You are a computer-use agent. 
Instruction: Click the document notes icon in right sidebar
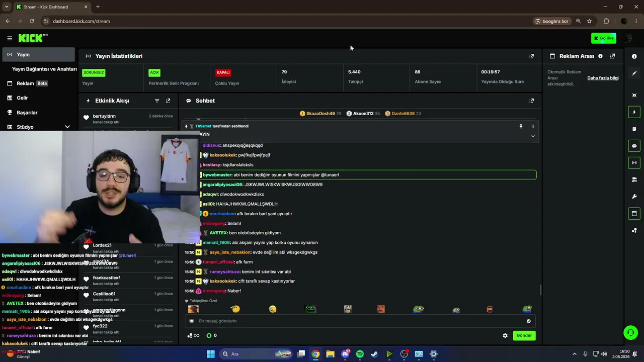click(x=634, y=129)
